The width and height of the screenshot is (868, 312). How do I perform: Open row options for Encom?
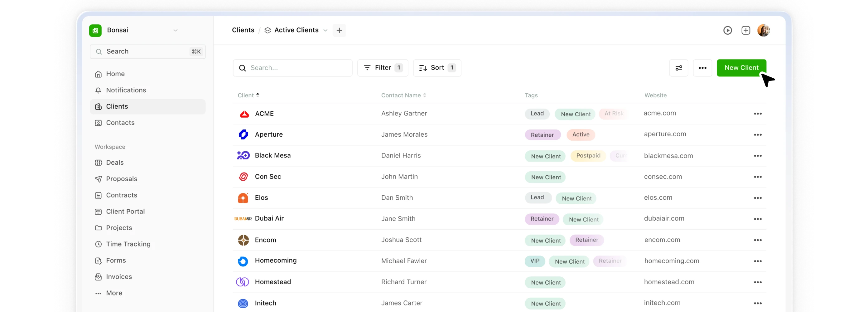coord(758,240)
